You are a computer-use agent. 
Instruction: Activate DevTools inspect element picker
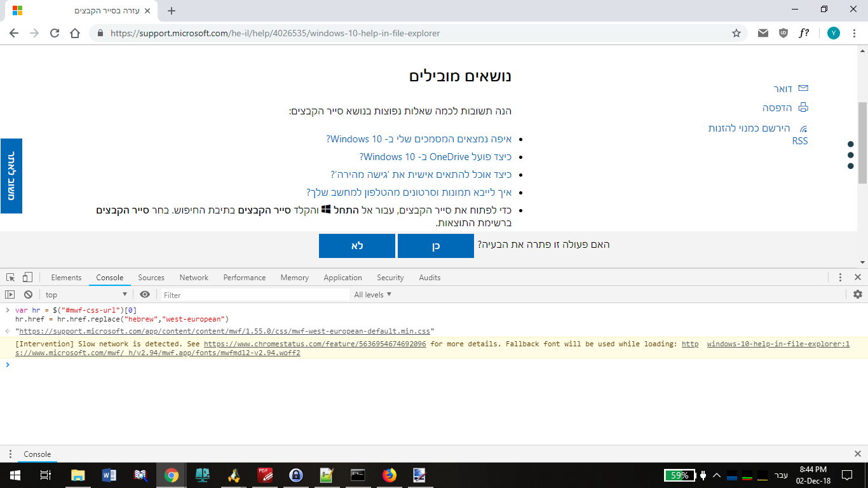11,278
